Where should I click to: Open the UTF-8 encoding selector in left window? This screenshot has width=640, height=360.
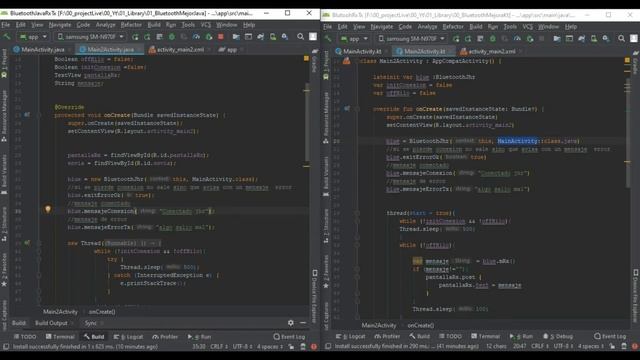click(x=242, y=347)
